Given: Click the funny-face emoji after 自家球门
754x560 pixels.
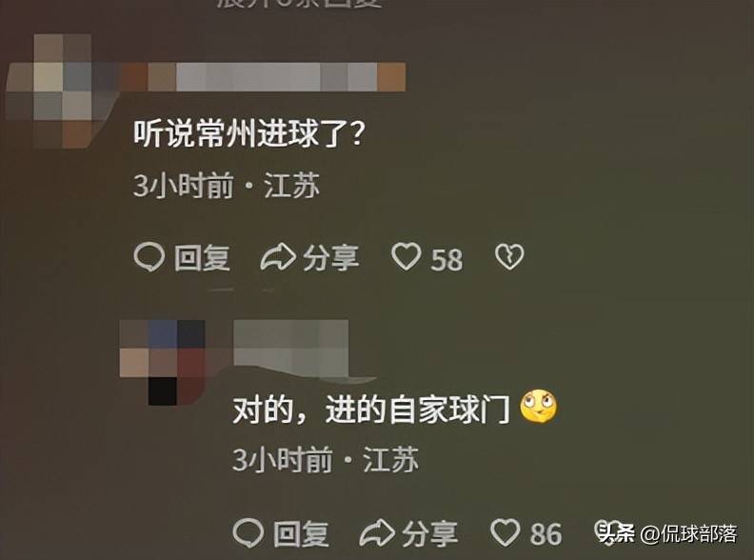Looking at the screenshot, I should pos(539,407).
